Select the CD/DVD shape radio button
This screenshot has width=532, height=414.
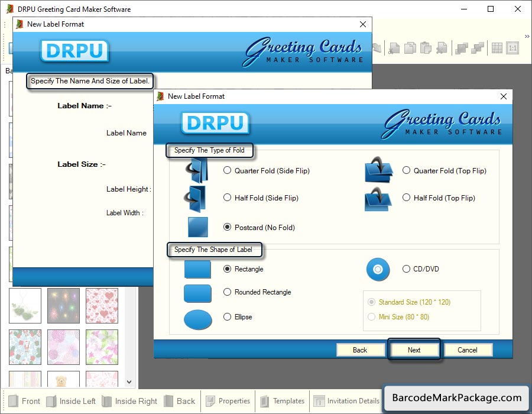point(406,269)
